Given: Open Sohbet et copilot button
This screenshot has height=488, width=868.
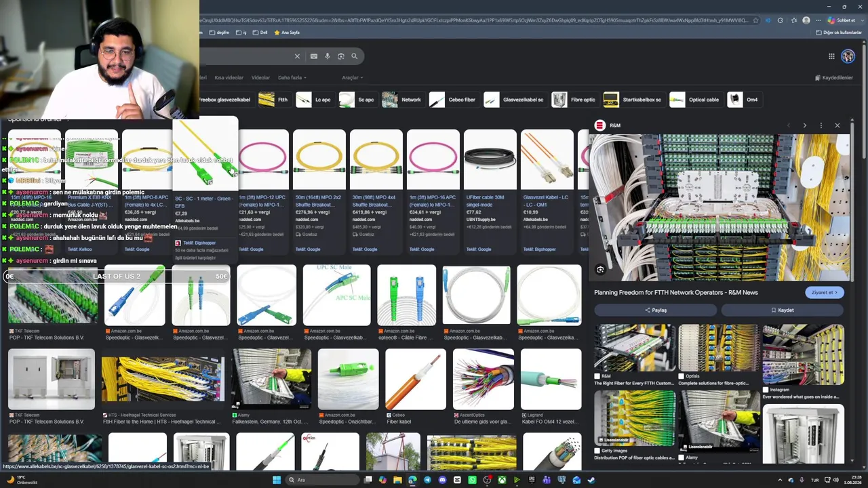Looking at the screenshot, I should pyautogui.click(x=842, y=20).
